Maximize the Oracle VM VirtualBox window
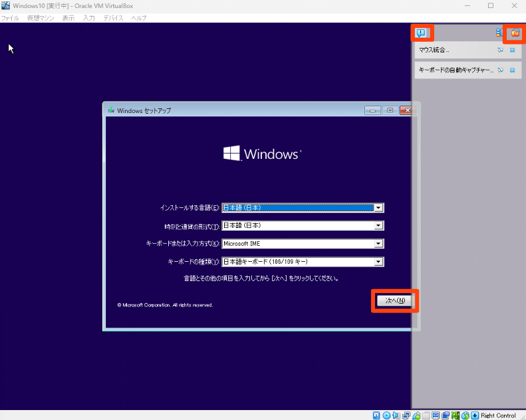 491,6
